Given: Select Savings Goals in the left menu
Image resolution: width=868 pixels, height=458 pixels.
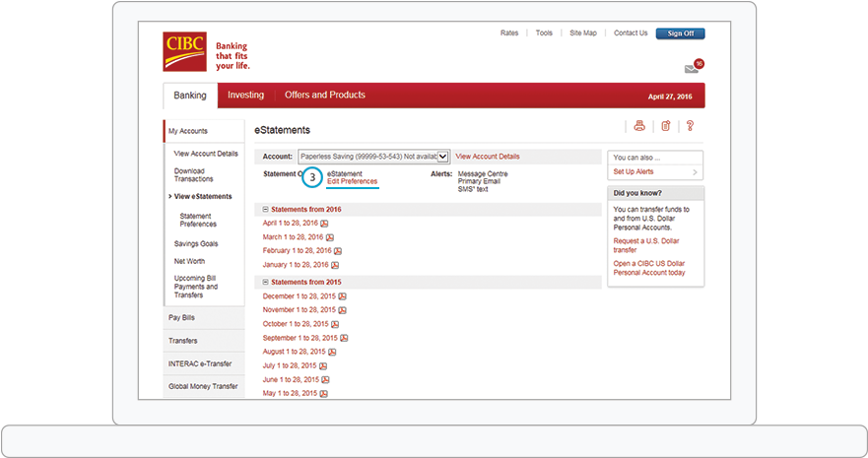Looking at the screenshot, I should (196, 243).
